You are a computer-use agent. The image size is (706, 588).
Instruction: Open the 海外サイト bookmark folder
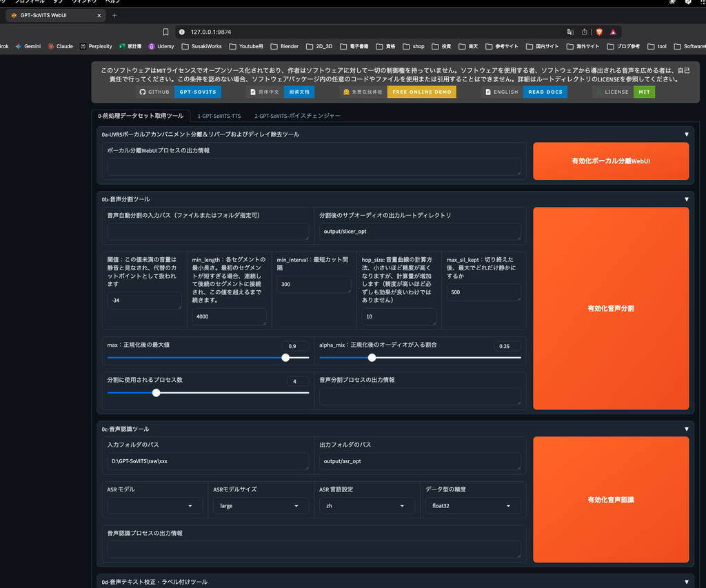(x=583, y=46)
